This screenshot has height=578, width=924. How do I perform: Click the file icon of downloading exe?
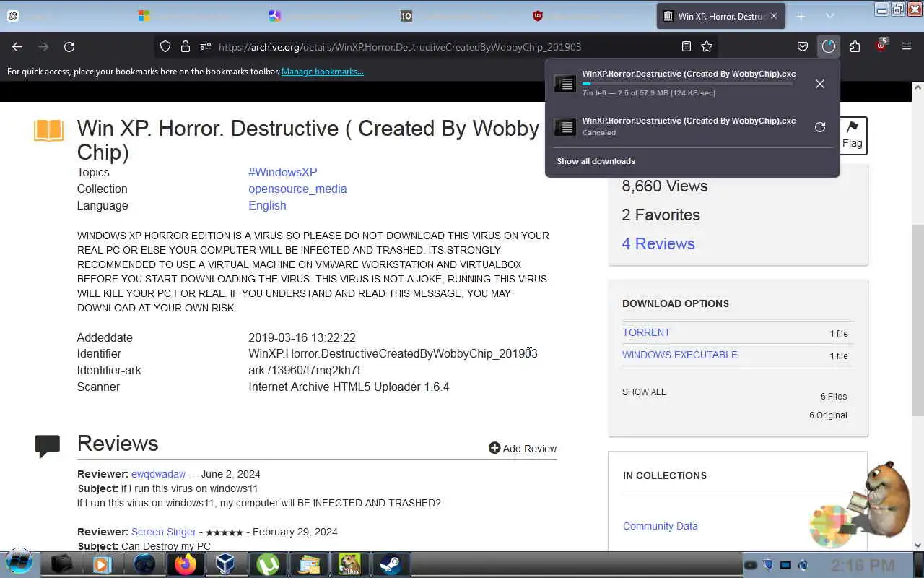point(565,84)
